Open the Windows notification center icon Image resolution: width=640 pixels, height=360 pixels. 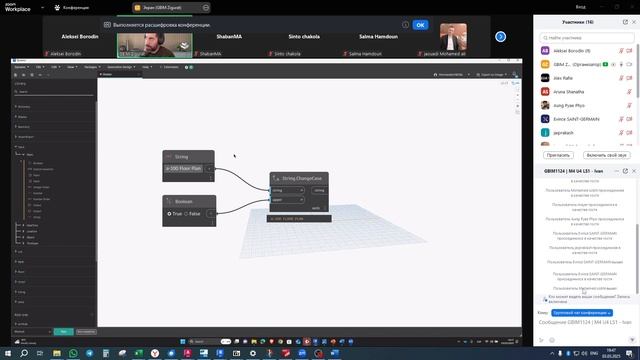(629, 353)
